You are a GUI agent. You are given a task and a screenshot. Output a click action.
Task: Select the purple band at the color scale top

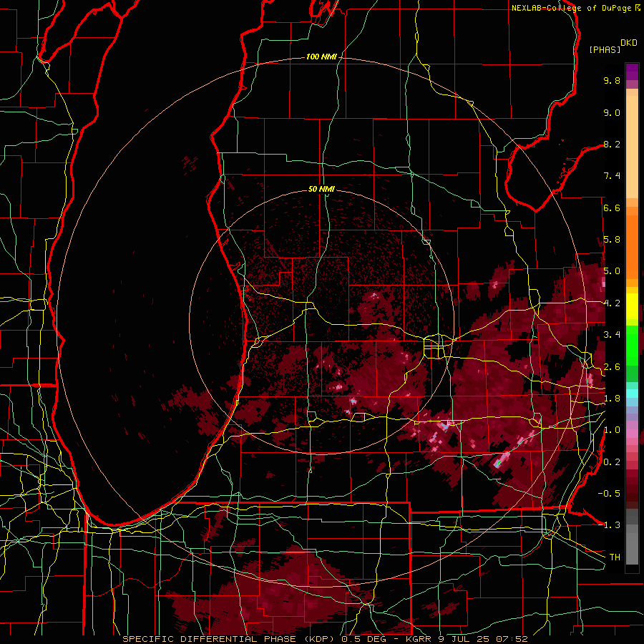coord(632,72)
